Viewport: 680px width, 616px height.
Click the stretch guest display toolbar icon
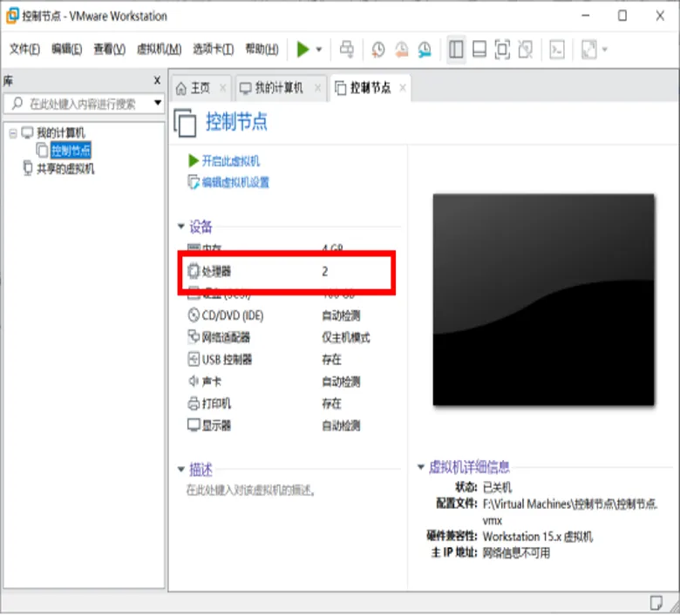coord(589,50)
